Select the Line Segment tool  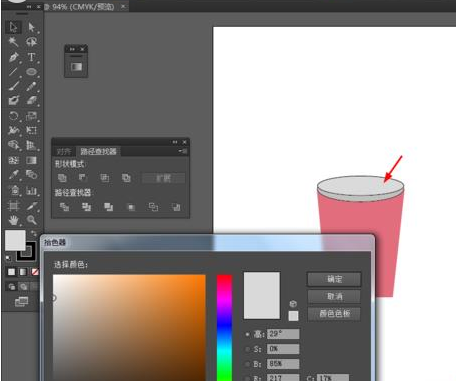(x=13, y=72)
